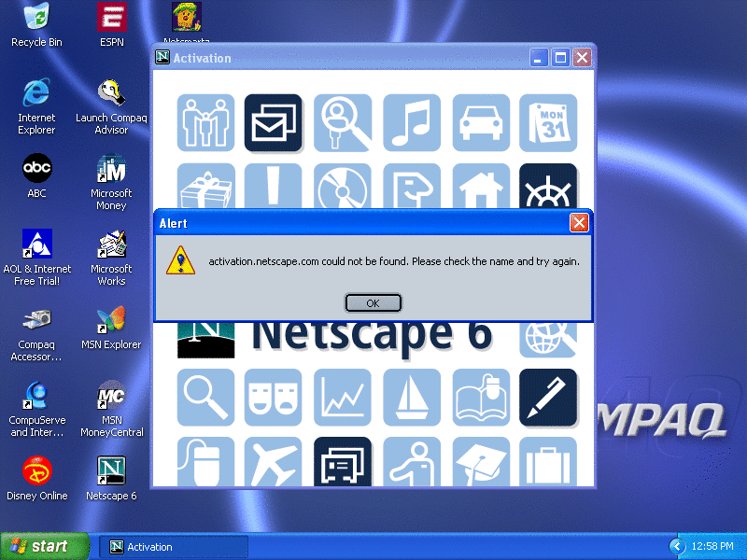Select Disney Online desktop icon
747x560 pixels.
[x=36, y=478]
